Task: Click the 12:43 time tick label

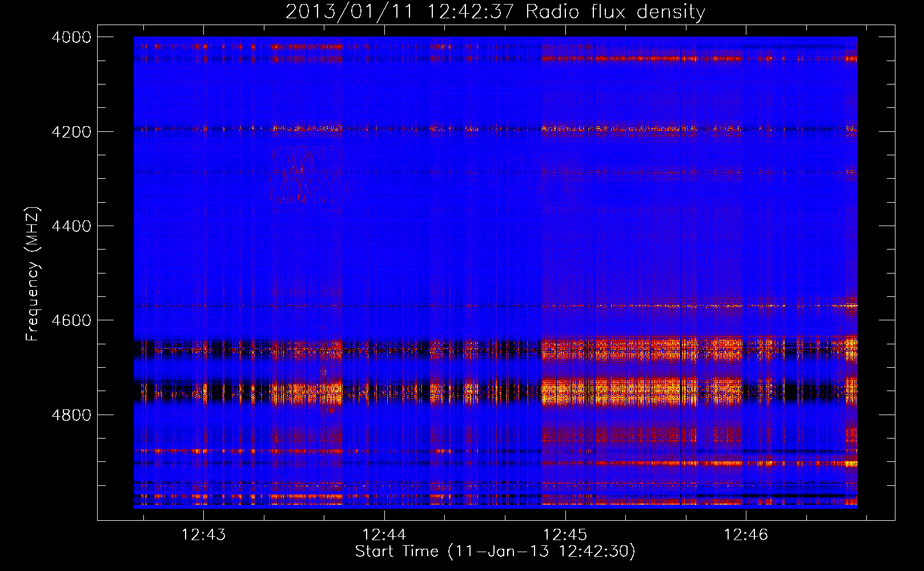Action: (x=203, y=535)
